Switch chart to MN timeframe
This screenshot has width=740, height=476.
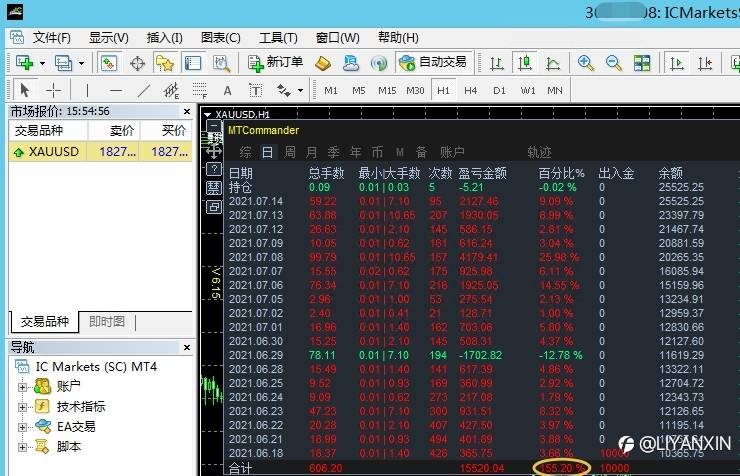[555, 90]
